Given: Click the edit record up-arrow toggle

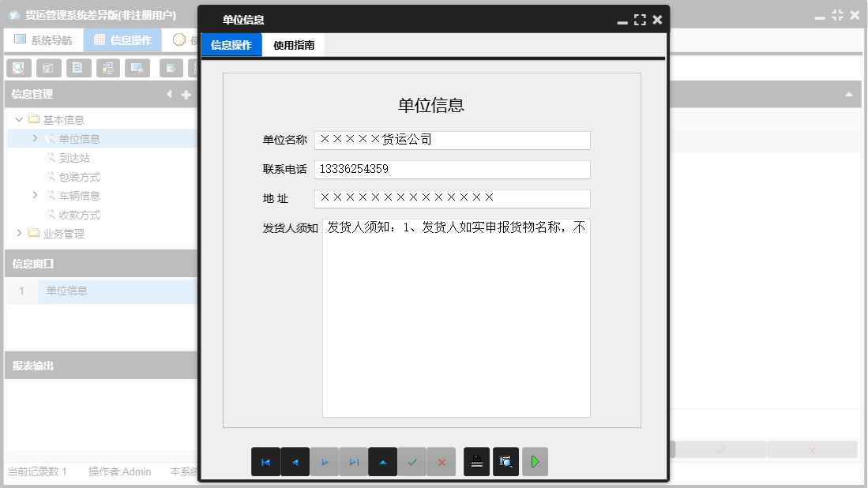Looking at the screenshot, I should [x=383, y=461].
